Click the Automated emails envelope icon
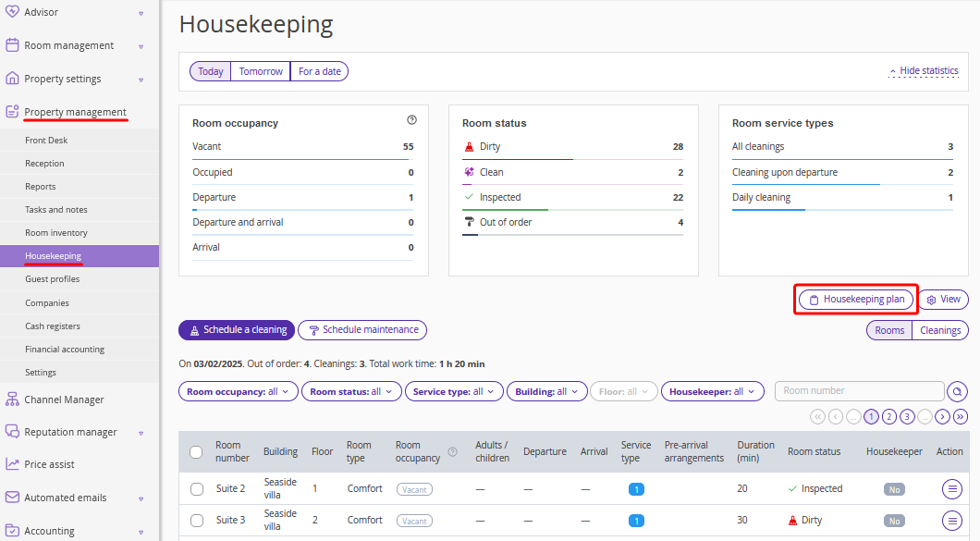The height and width of the screenshot is (541, 980). [x=12, y=498]
